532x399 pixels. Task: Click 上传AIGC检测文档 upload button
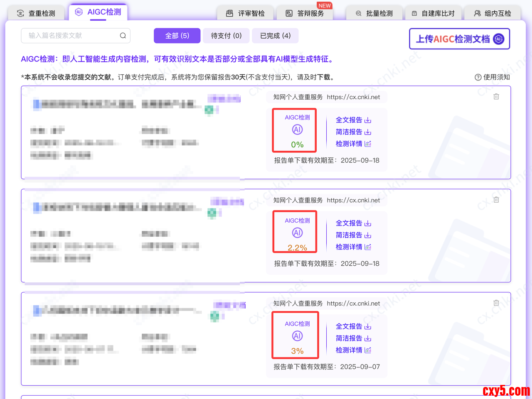pos(459,39)
